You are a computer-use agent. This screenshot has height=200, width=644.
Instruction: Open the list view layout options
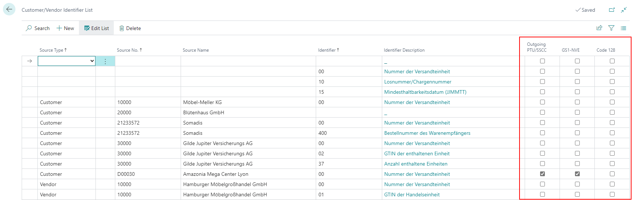coord(623,28)
